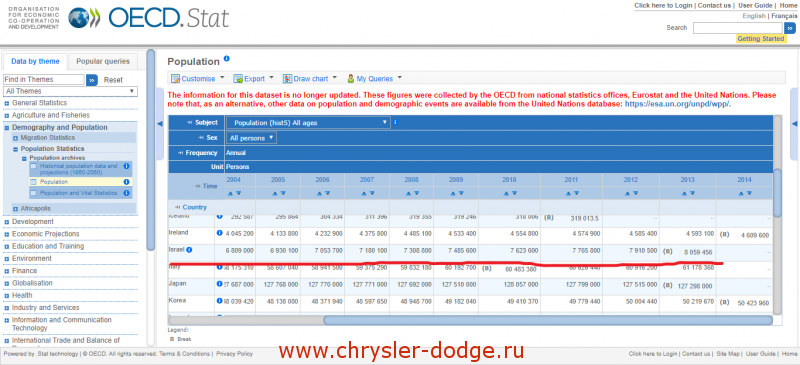Click the left panel vertical scrollbar
The image size is (800, 365).
(151, 150)
